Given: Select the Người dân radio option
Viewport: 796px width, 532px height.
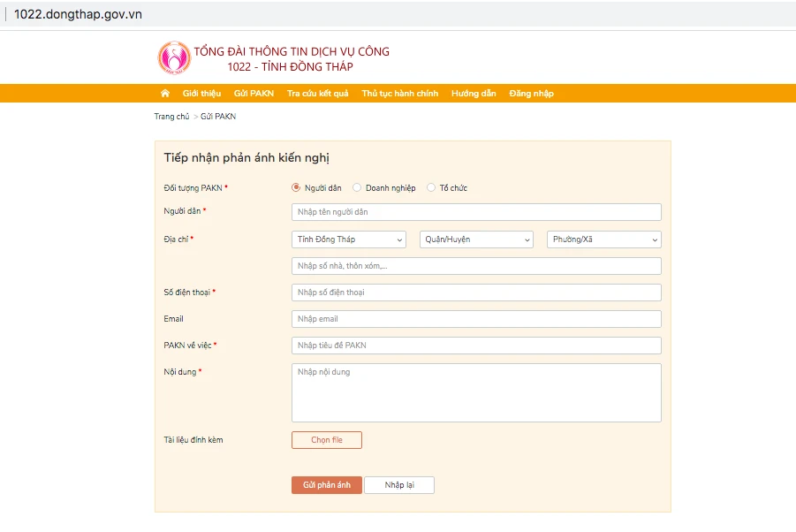Looking at the screenshot, I should tap(296, 187).
